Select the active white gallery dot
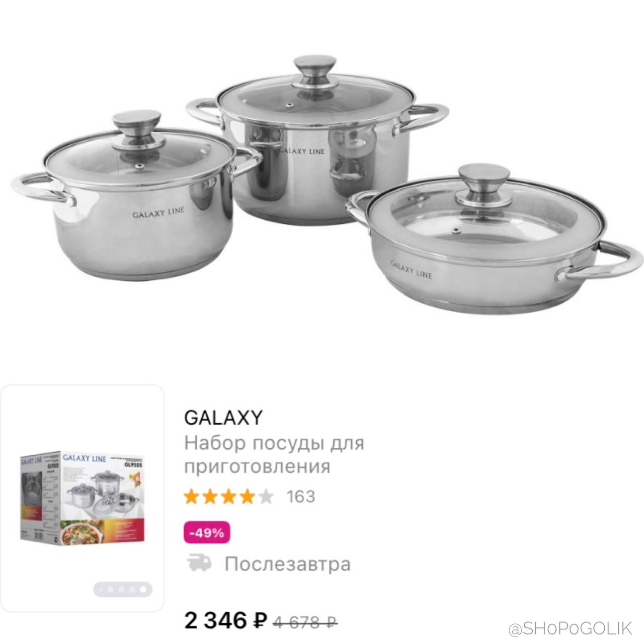Screen dimensions: 644x644 [x=143, y=589]
